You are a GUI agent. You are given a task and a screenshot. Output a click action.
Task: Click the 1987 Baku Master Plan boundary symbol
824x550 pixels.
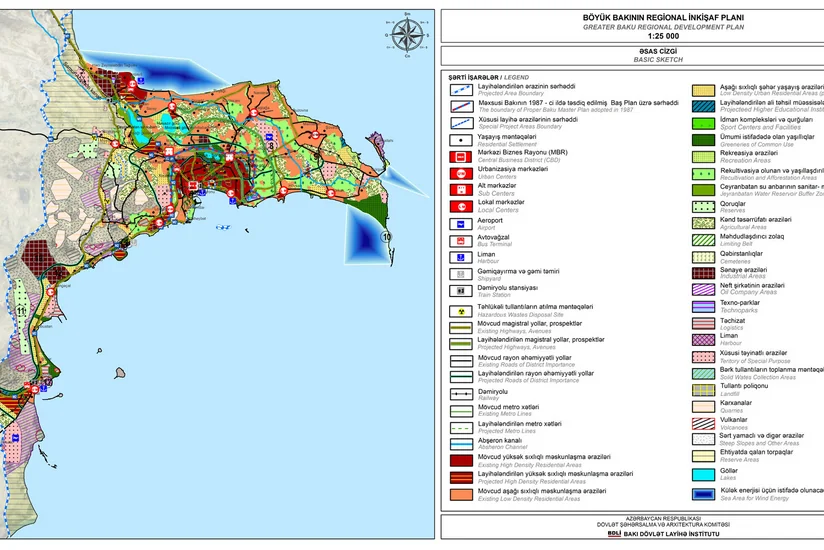tap(461, 106)
